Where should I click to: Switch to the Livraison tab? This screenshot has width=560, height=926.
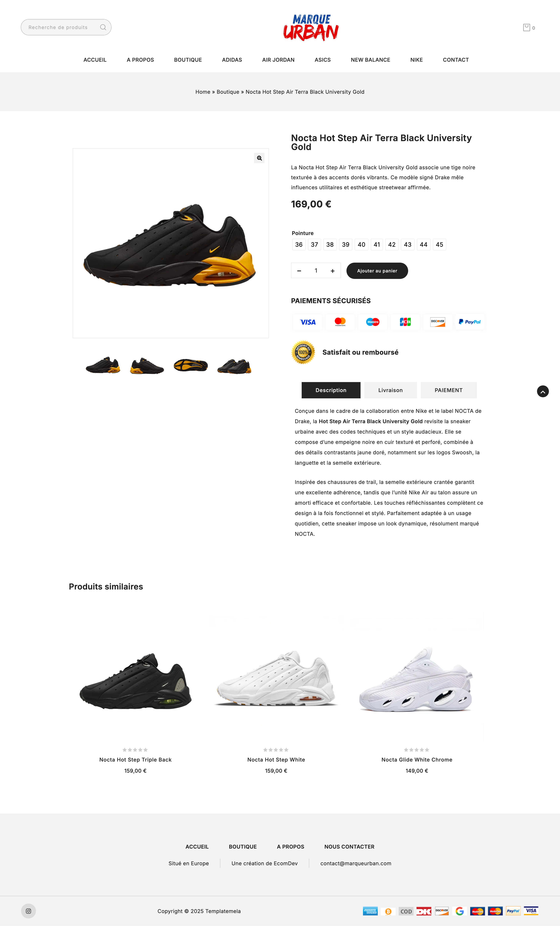[x=391, y=390]
